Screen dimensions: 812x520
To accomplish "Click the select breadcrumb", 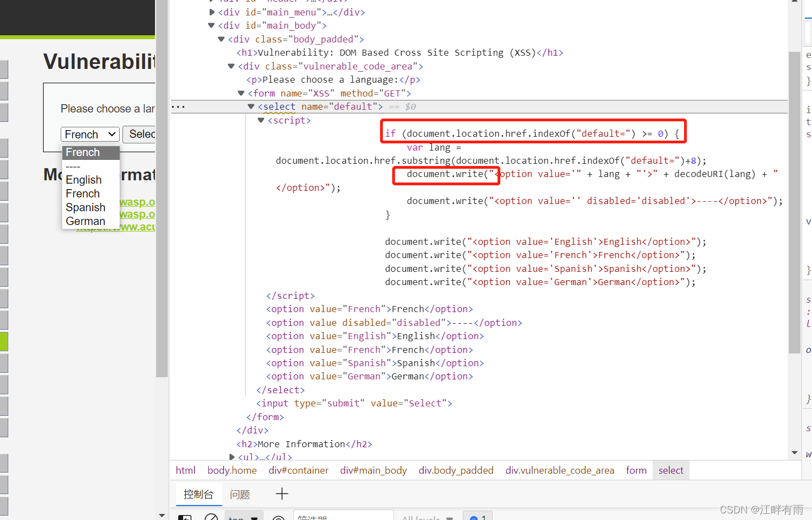I will tap(671, 470).
